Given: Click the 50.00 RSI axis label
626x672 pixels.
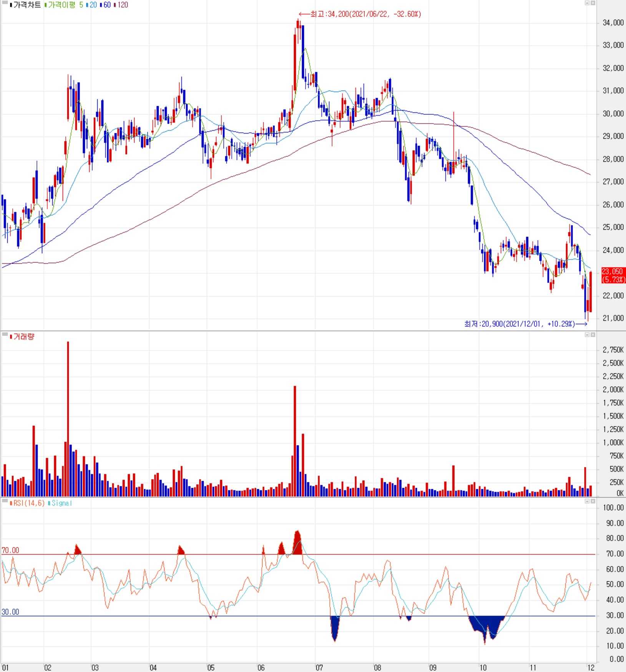Looking at the screenshot, I should pos(615,584).
